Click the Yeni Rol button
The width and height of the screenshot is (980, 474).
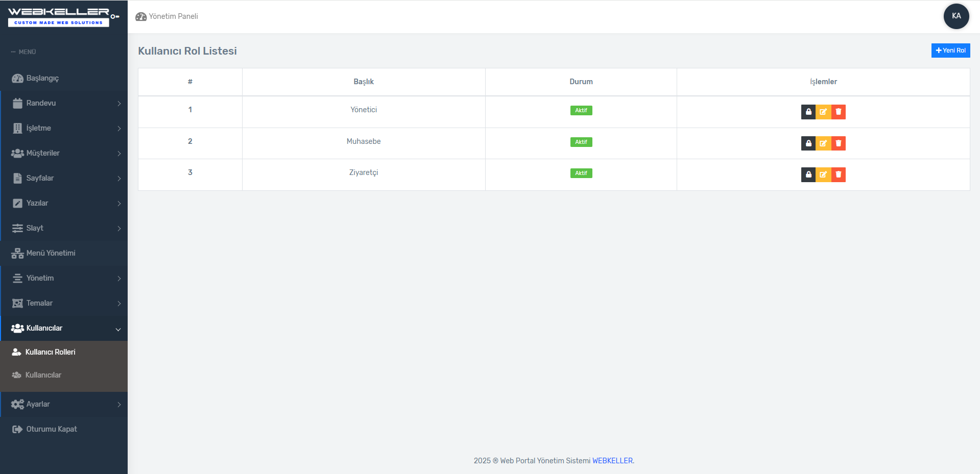point(950,51)
